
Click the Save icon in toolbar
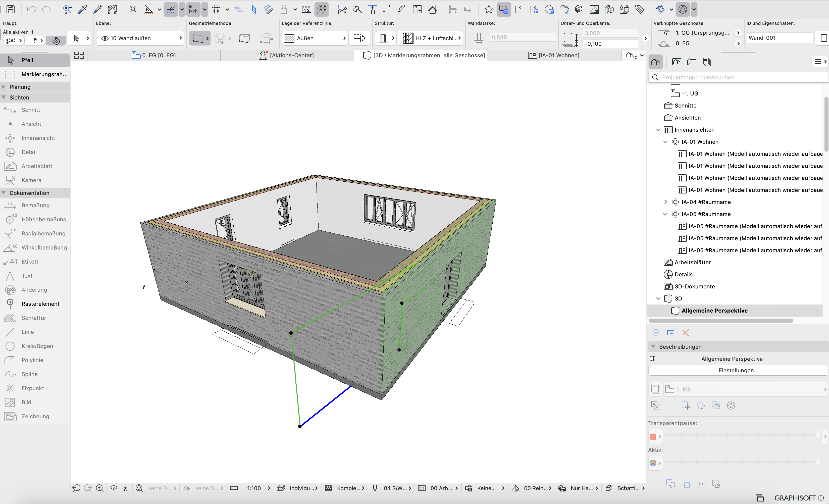click(11, 9)
